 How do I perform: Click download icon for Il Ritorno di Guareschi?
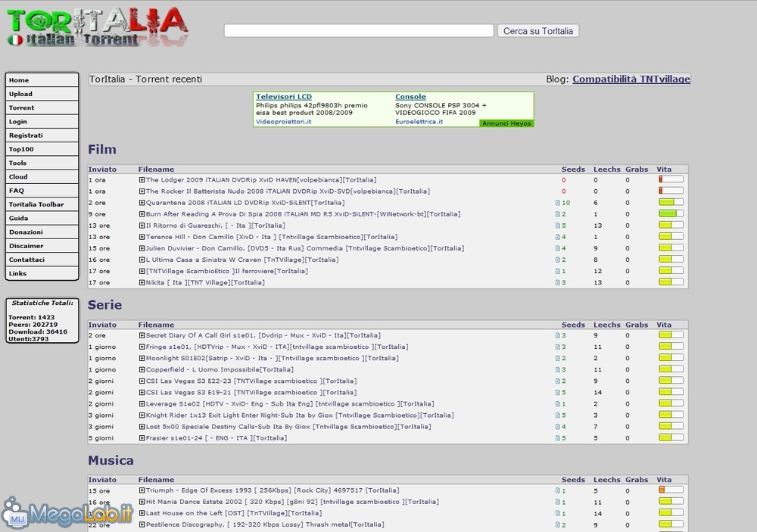click(558, 226)
